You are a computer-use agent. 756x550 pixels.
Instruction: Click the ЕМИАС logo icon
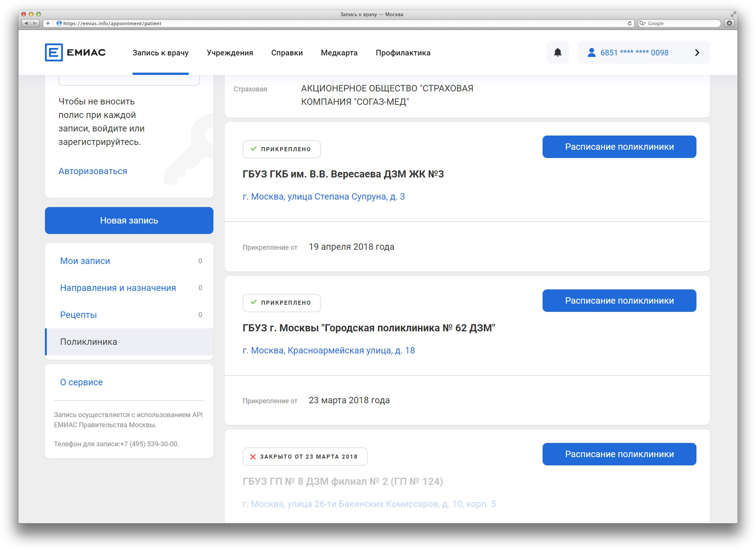tap(54, 52)
